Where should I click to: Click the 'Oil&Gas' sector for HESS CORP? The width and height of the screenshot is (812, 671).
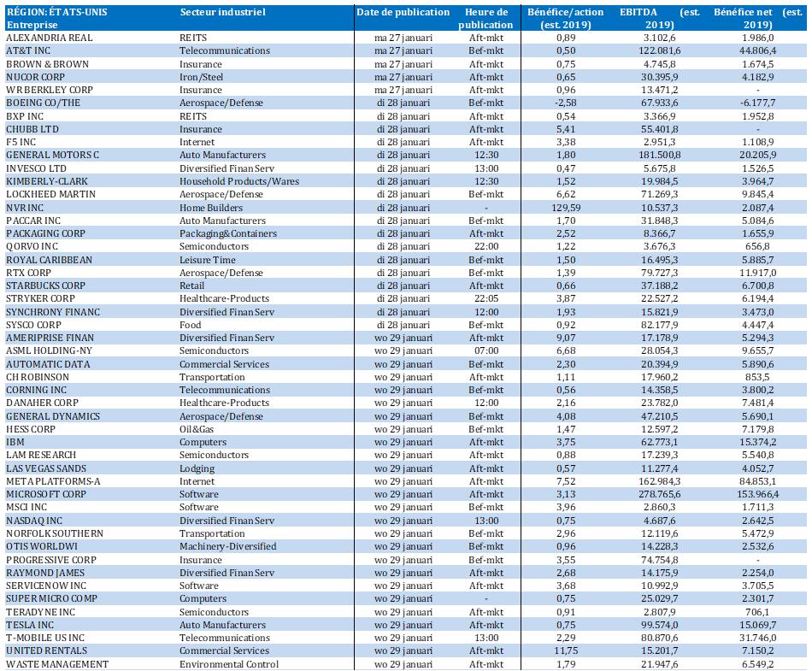[x=197, y=429]
